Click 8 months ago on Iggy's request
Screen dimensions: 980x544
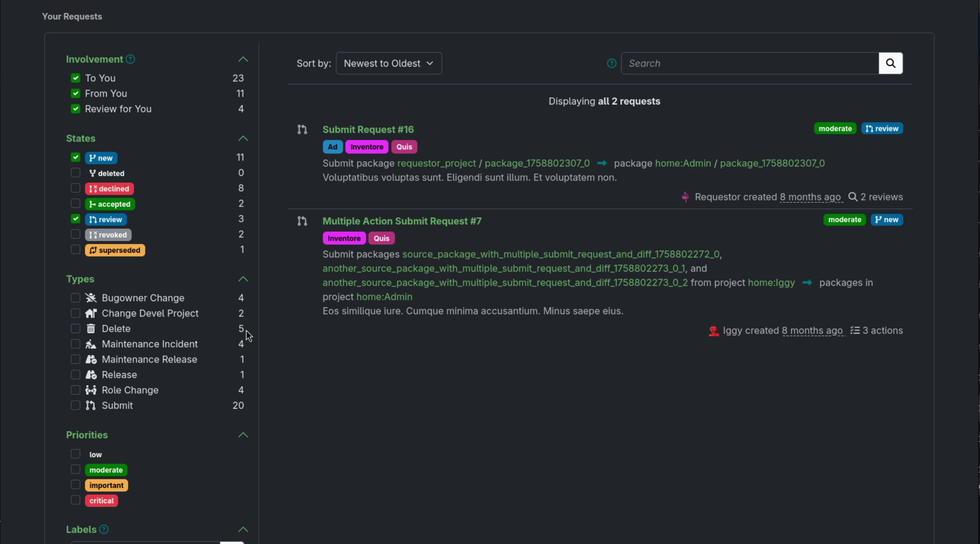click(x=812, y=330)
